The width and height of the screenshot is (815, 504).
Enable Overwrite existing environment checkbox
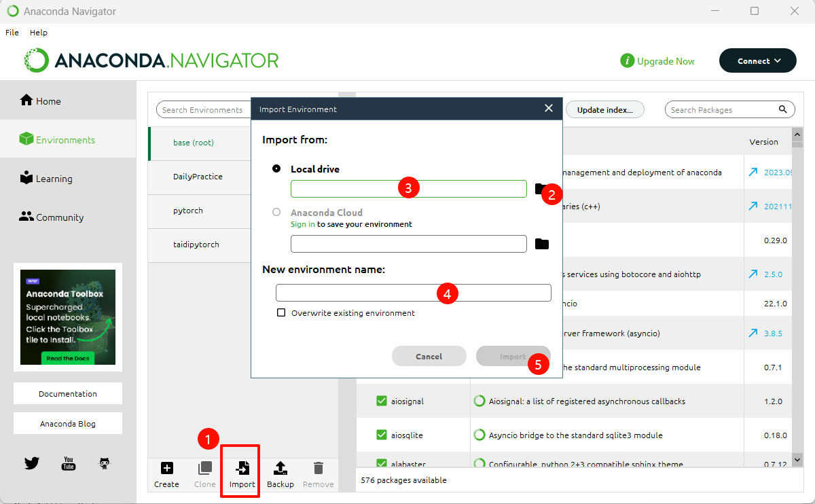281,313
